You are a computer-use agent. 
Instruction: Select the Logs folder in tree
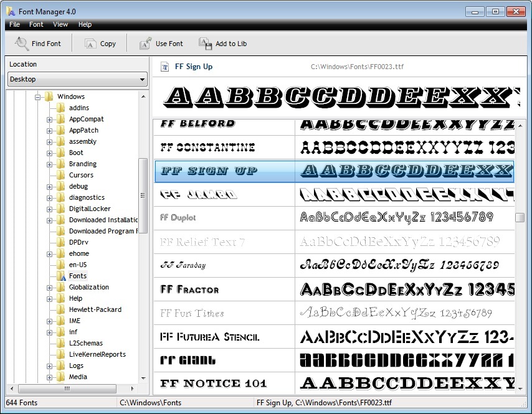[76, 365]
